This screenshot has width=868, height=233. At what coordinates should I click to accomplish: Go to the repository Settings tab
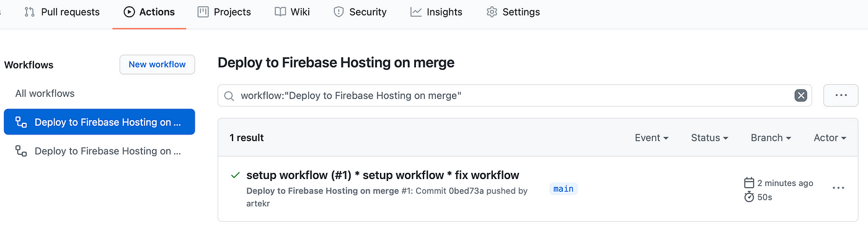point(513,12)
